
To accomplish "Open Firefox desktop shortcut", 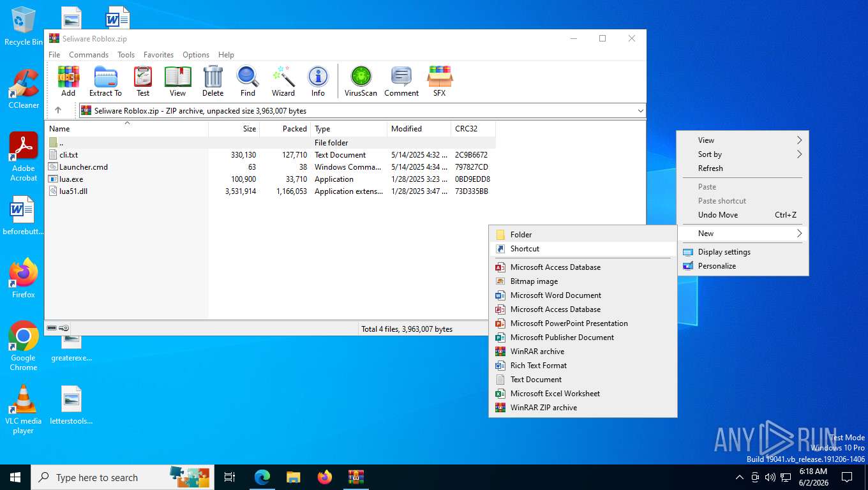I will point(24,279).
